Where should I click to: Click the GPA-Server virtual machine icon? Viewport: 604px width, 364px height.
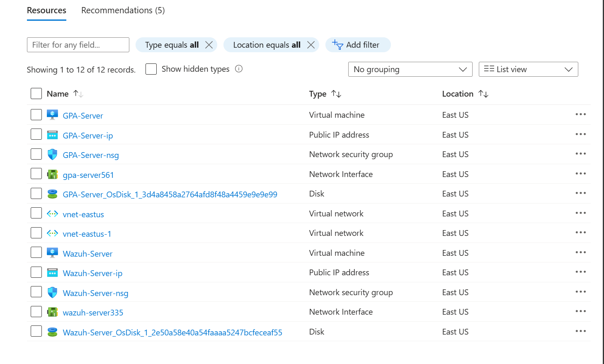(52, 115)
